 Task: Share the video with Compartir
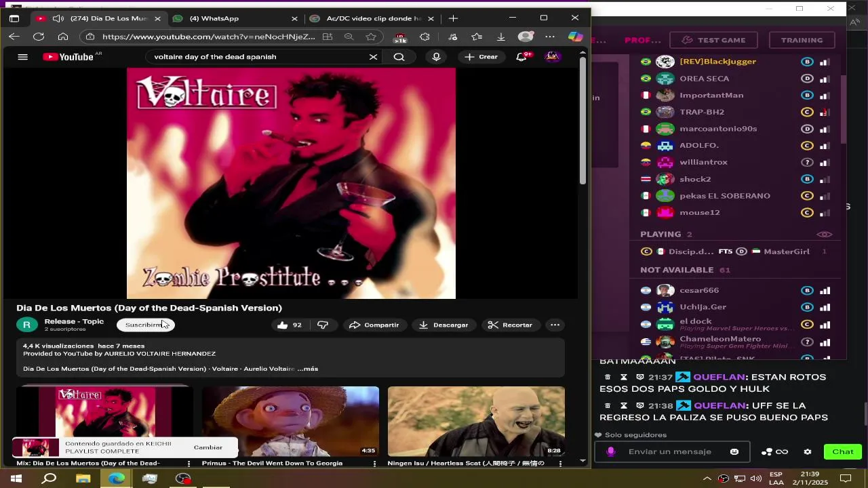(374, 325)
